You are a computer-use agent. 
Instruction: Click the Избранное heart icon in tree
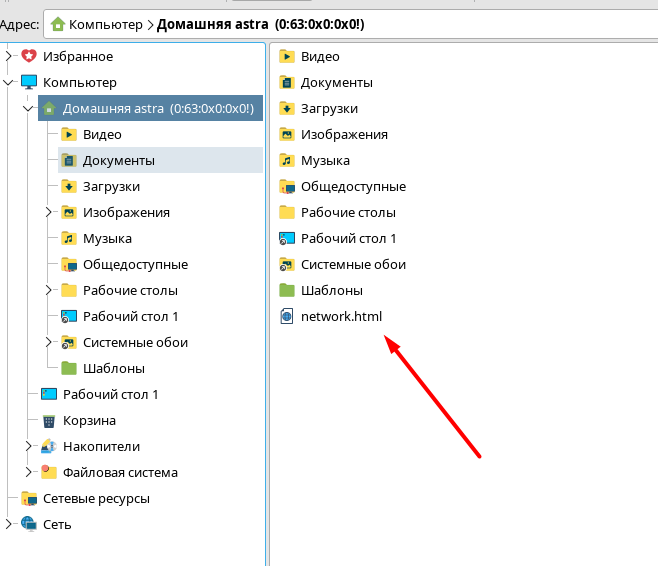coord(29,56)
